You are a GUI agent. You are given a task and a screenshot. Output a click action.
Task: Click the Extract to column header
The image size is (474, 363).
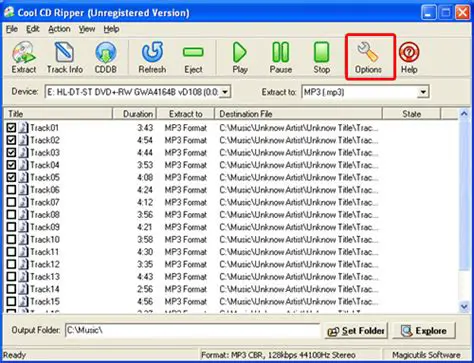tap(185, 114)
